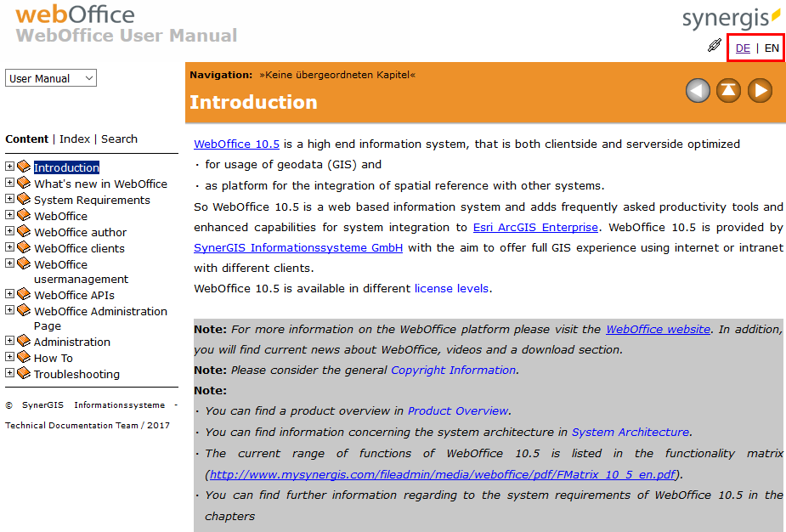Open the Copyright Information link

(453, 370)
